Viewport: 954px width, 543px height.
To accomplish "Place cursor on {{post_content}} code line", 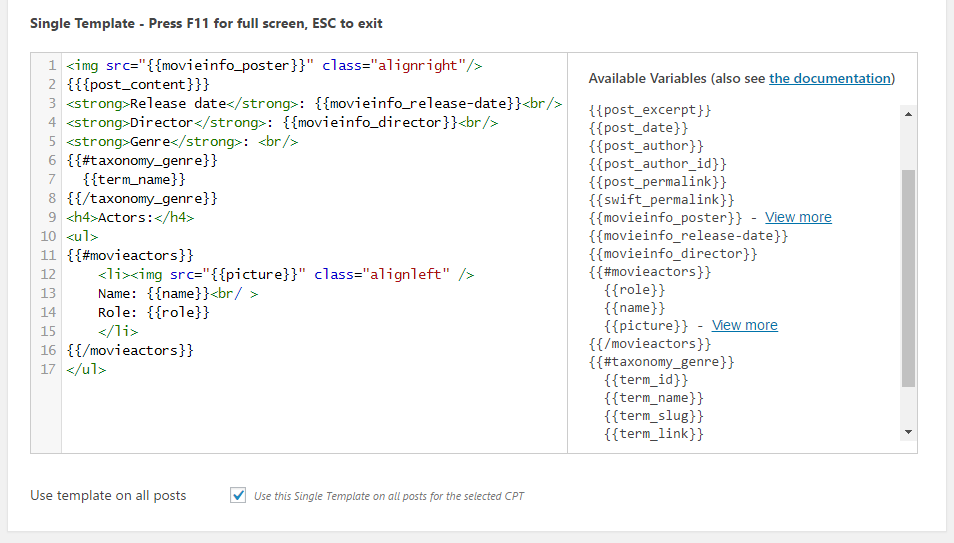I will 138,84.
